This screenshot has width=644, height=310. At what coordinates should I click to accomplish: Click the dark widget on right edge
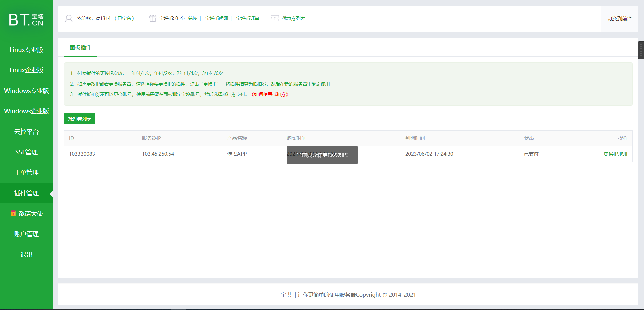tap(641, 50)
